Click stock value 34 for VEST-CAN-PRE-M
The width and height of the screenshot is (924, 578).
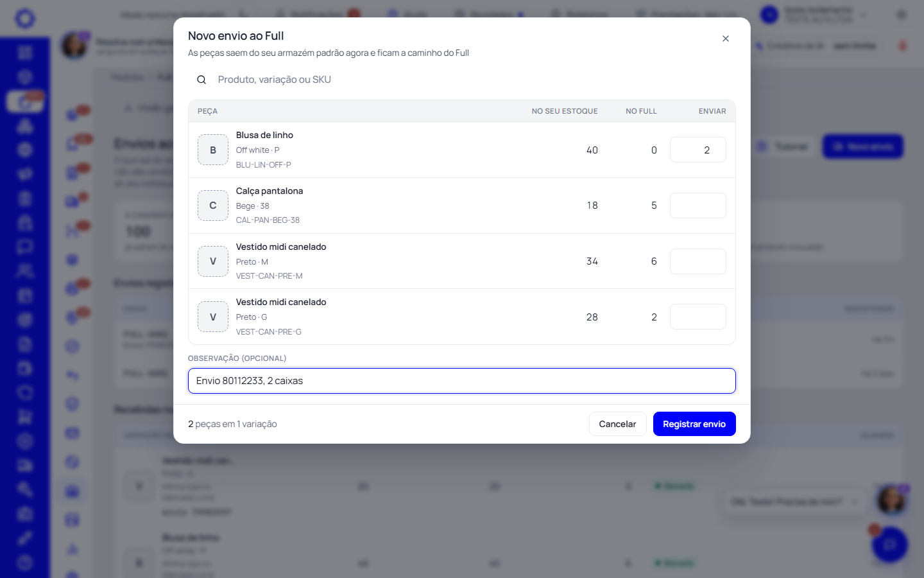pyautogui.click(x=592, y=261)
